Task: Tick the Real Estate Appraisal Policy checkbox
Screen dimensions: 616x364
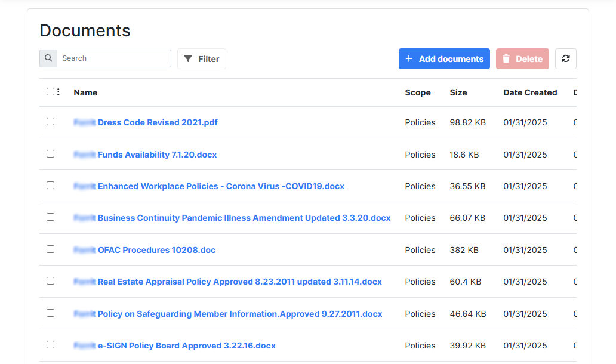Action: 50,281
